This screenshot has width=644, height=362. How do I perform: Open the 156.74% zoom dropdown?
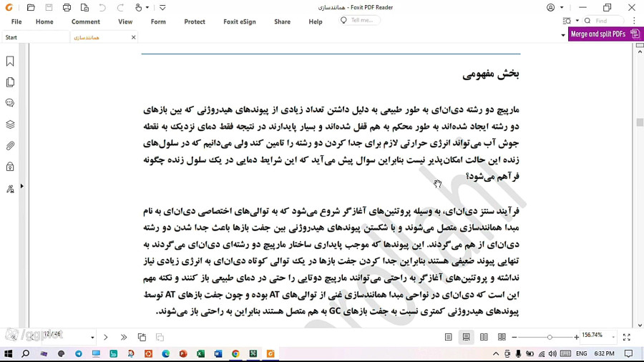point(613,337)
